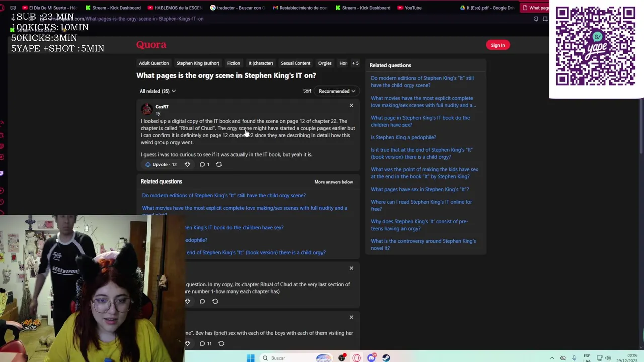Jump to More answers below
This screenshot has height=362, width=644.
click(x=334, y=182)
